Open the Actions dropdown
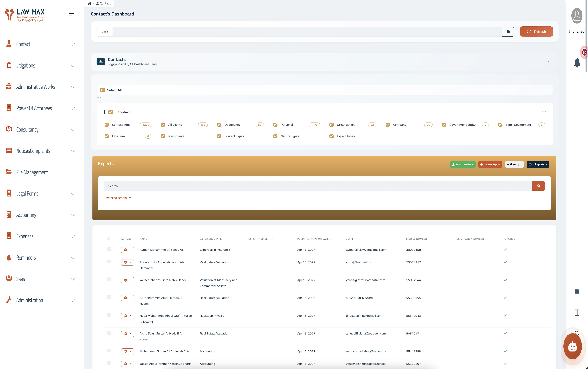Image resolution: width=588 pixels, height=369 pixels. tap(514, 165)
